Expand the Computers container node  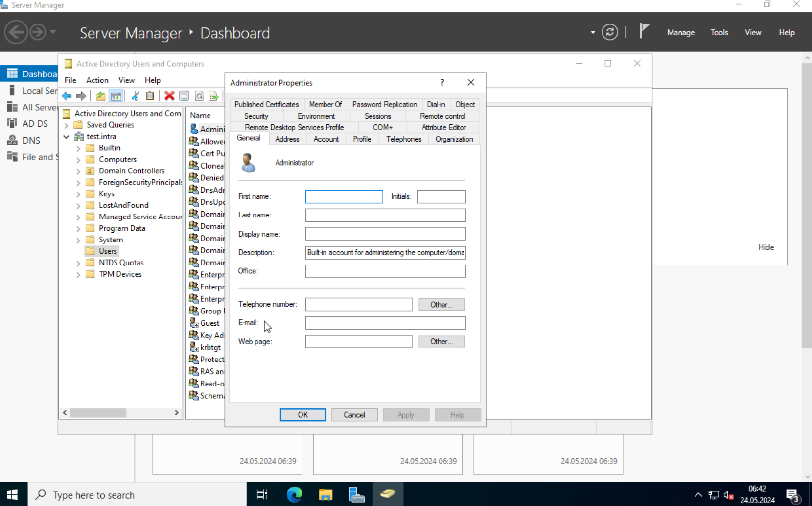(78, 160)
